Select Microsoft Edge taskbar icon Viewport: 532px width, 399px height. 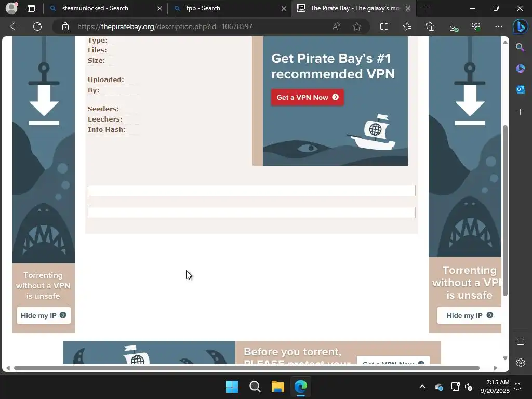(301, 387)
